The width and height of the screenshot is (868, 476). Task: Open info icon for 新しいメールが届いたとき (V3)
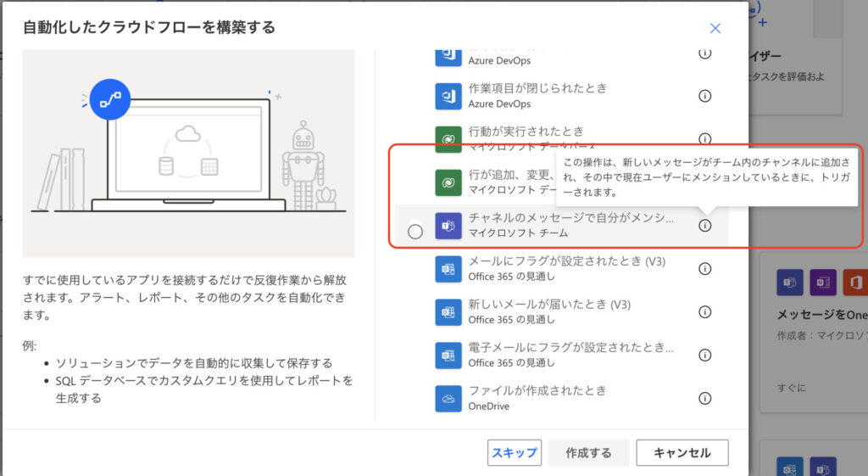click(704, 312)
